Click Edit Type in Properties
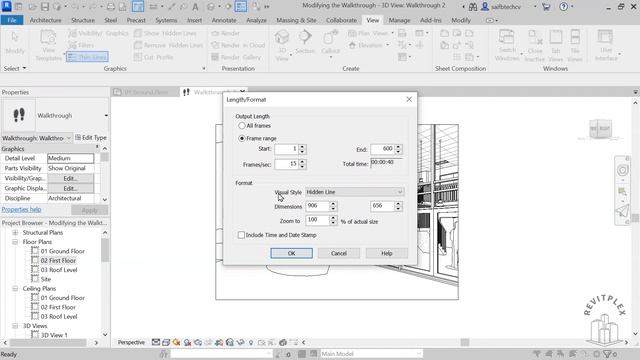640x360 pixels. pyautogui.click(x=91, y=138)
